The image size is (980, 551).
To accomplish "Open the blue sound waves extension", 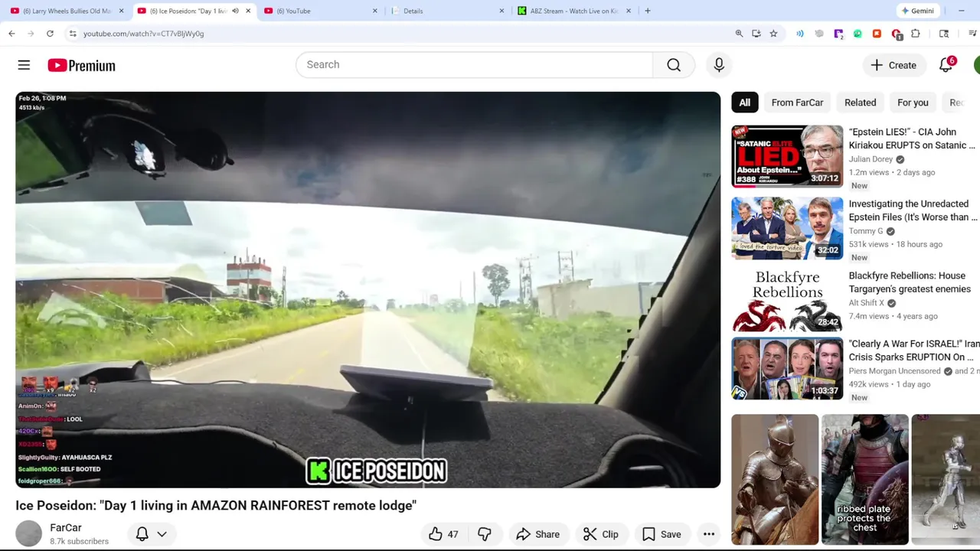I will [800, 34].
